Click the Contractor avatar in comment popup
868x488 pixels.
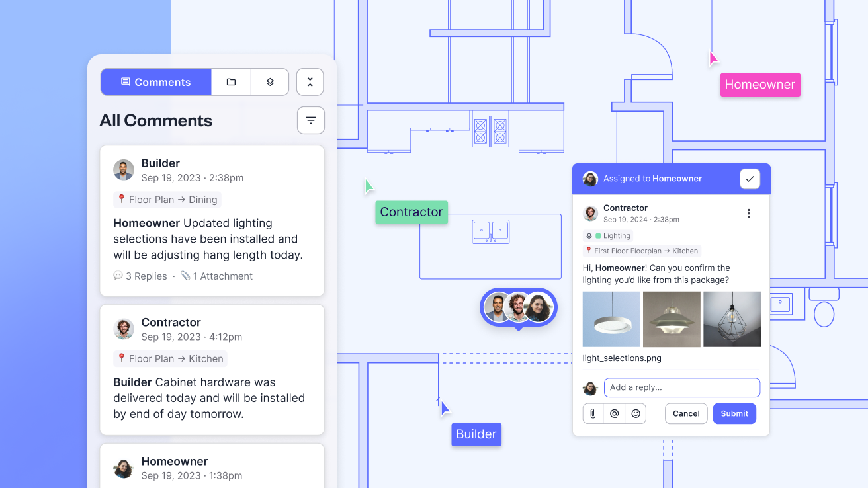590,214
